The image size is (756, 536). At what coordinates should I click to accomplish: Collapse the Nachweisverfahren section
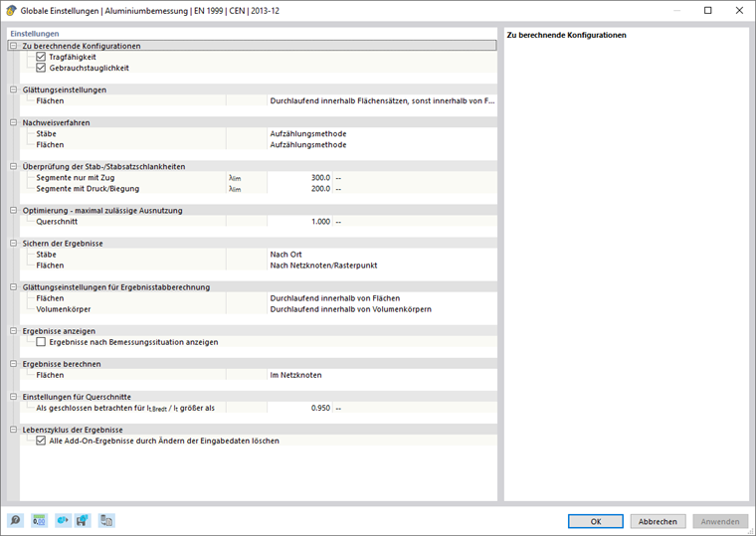click(x=14, y=122)
